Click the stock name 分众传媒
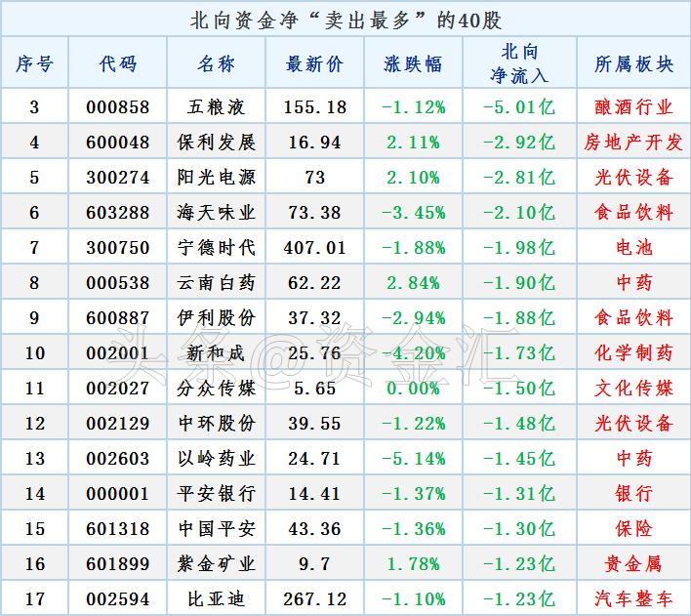 [216, 388]
